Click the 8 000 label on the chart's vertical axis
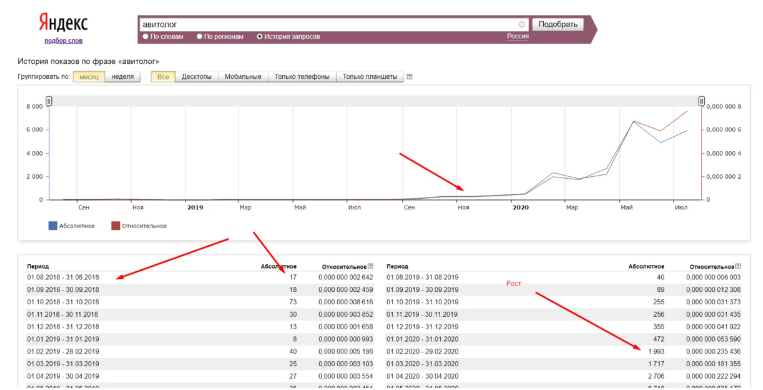 pyautogui.click(x=35, y=107)
